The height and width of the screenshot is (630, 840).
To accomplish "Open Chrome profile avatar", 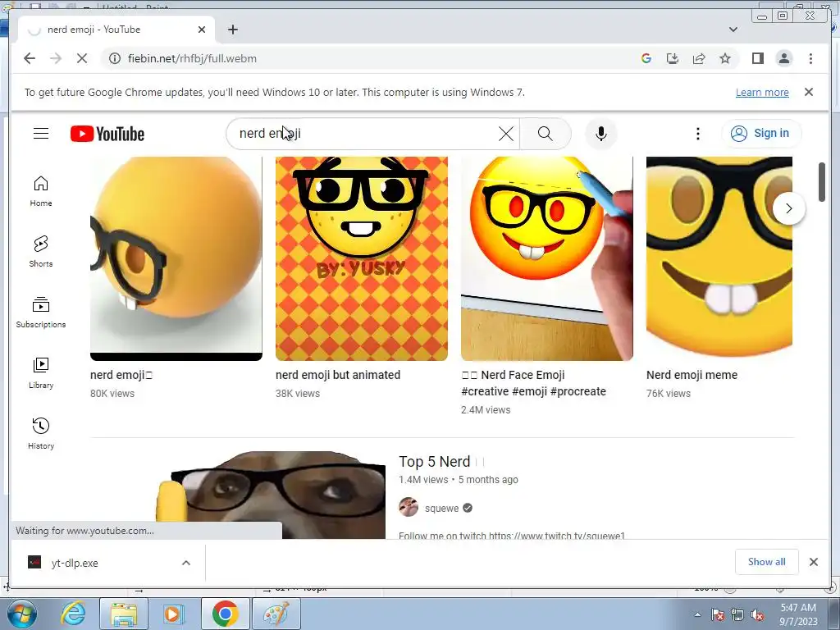I will (x=783, y=58).
